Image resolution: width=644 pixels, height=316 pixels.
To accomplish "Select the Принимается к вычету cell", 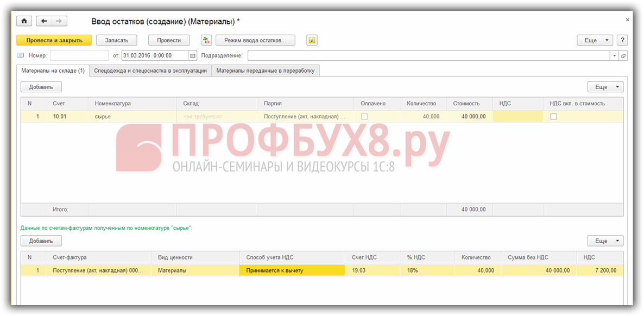I will (292, 270).
